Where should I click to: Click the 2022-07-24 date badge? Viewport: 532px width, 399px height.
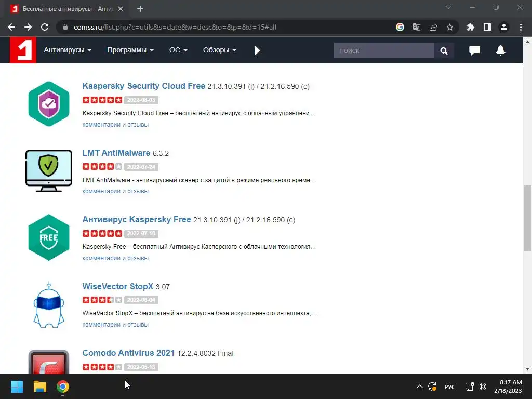tap(141, 167)
